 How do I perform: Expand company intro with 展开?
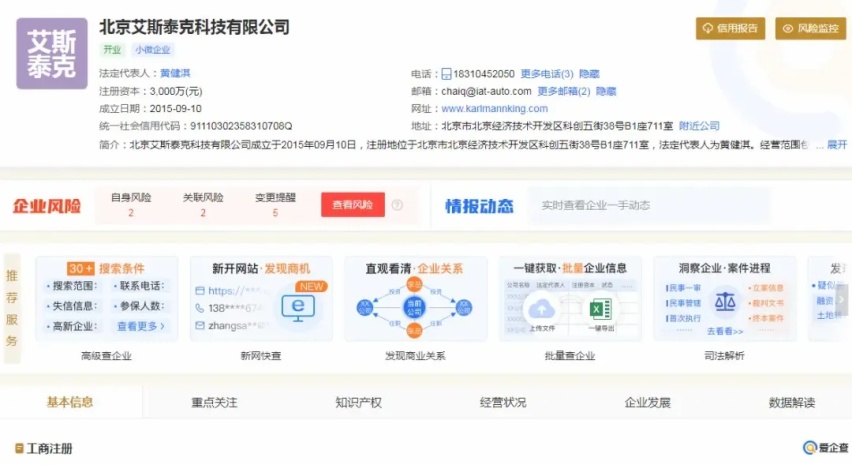837,144
